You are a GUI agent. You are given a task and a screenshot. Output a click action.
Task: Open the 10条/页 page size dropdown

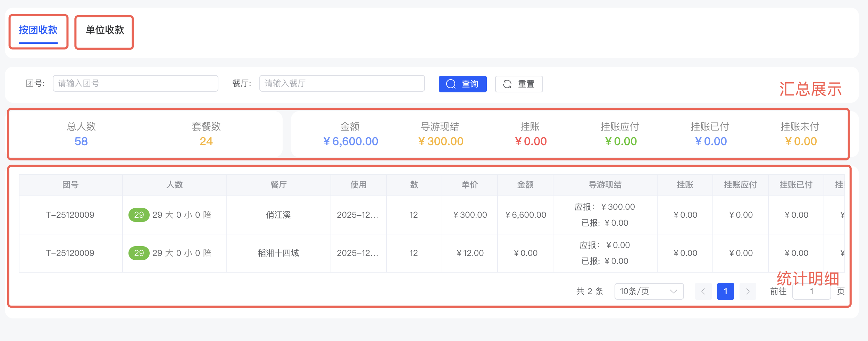649,291
